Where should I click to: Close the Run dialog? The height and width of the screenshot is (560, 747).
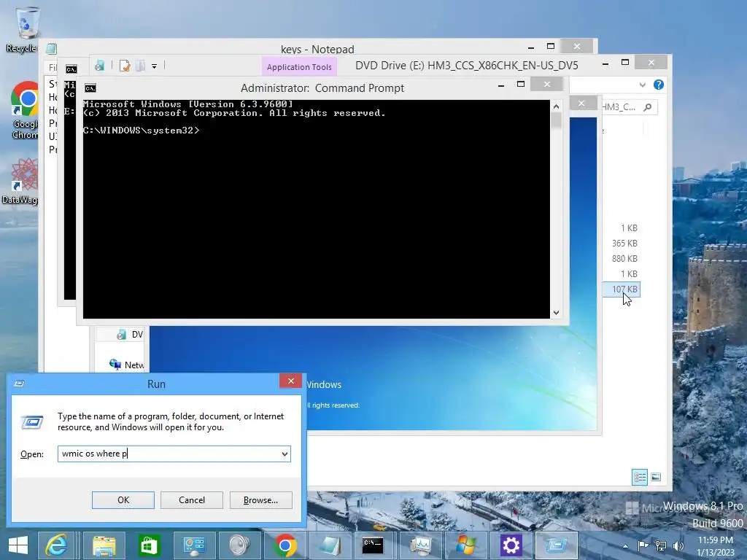(290, 381)
